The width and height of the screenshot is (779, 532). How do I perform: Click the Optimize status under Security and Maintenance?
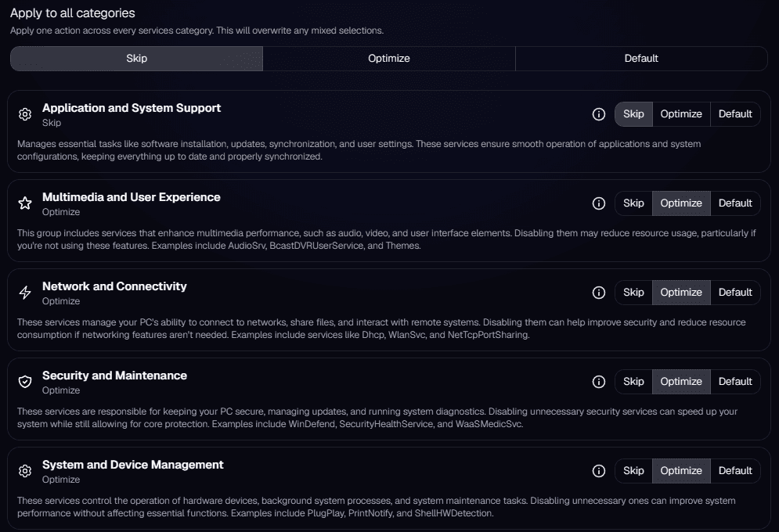pyautogui.click(x=61, y=390)
